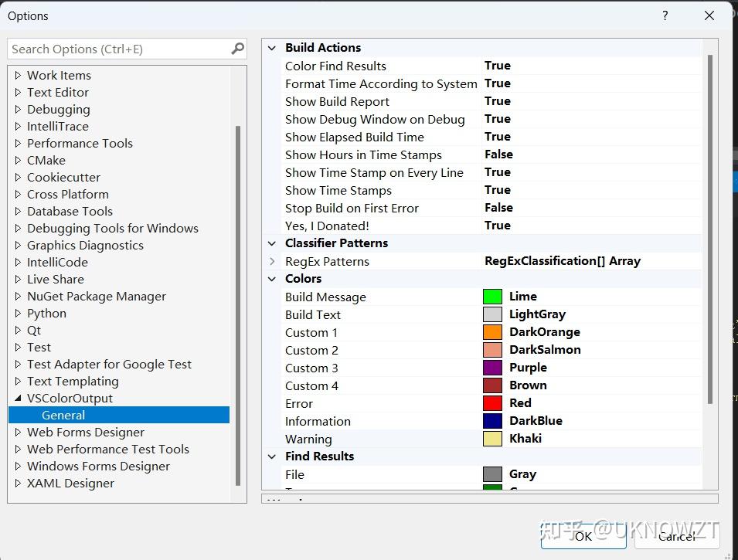
Task: Collapse the Build Actions section
Action: click(272, 48)
